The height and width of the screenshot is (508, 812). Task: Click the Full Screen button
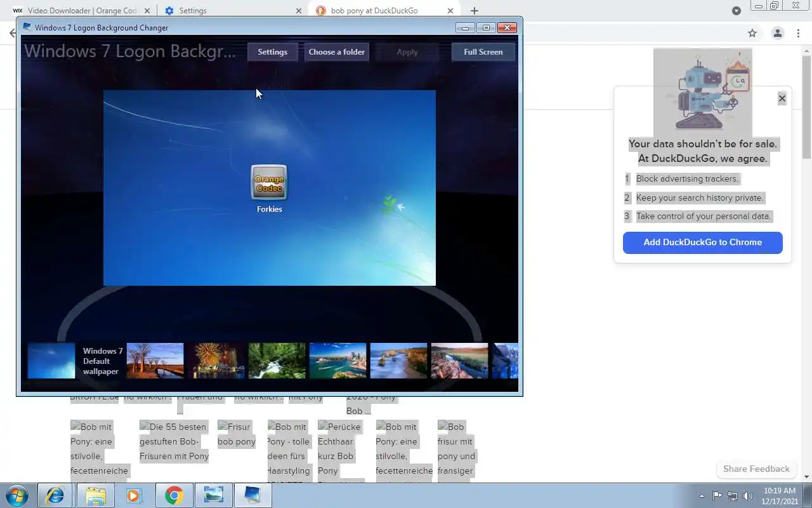[x=483, y=52]
